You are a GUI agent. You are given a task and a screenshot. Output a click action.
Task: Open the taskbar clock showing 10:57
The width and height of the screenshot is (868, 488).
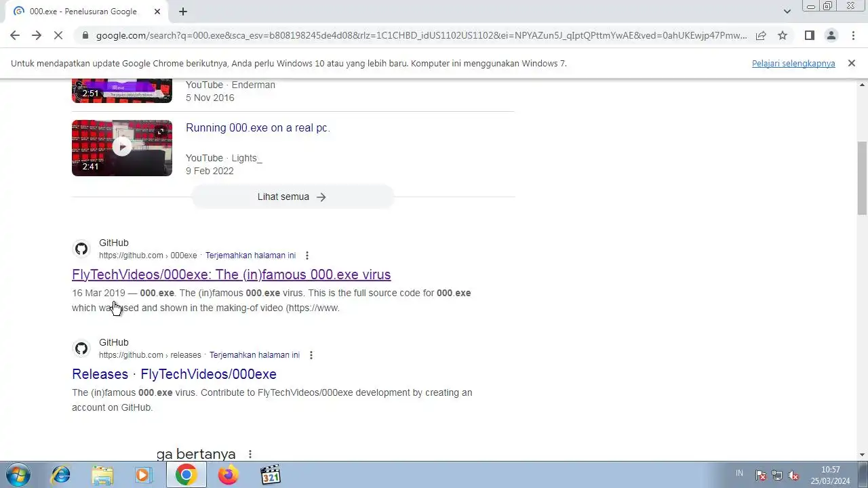click(x=831, y=474)
